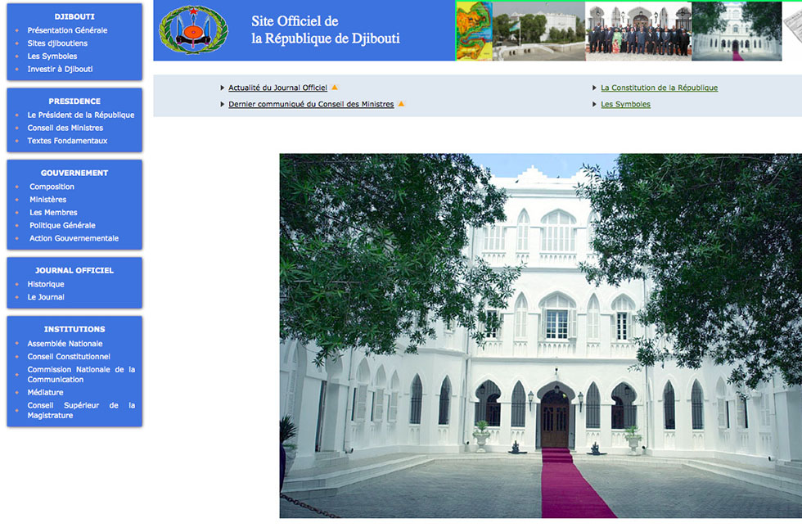This screenshot has width=802, height=532.
Task: Click the large presidential palace photo
Action: (x=541, y=336)
